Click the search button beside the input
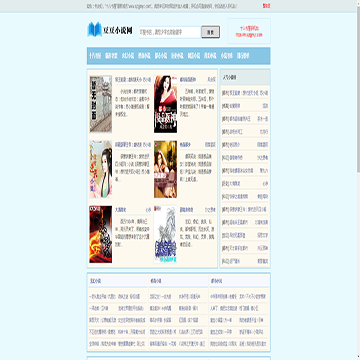Screen dimensions: 360x360 click(x=211, y=32)
